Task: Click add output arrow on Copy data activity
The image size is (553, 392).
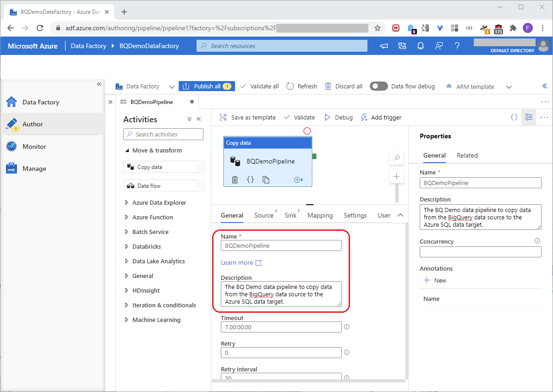Action: pyautogui.click(x=299, y=180)
